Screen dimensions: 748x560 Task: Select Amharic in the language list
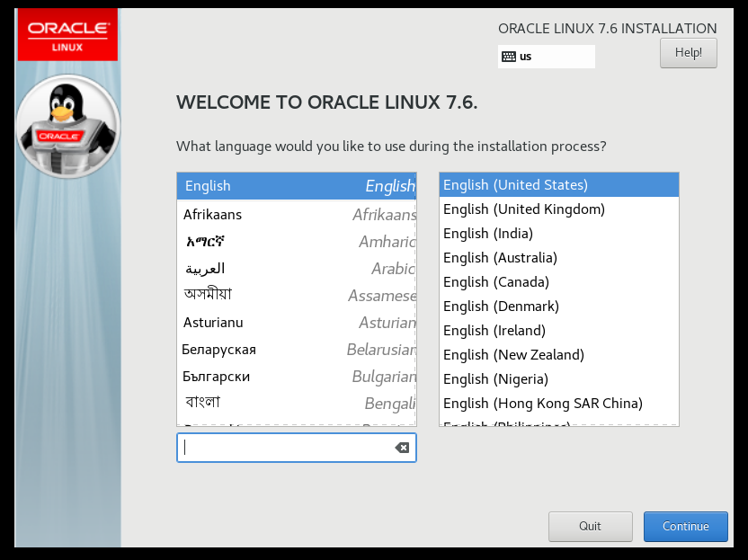[297, 242]
